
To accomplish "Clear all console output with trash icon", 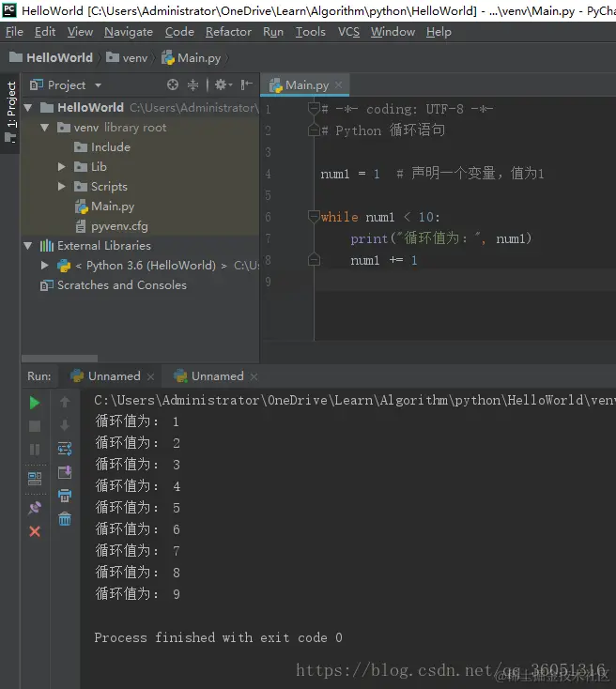I will click(x=65, y=519).
